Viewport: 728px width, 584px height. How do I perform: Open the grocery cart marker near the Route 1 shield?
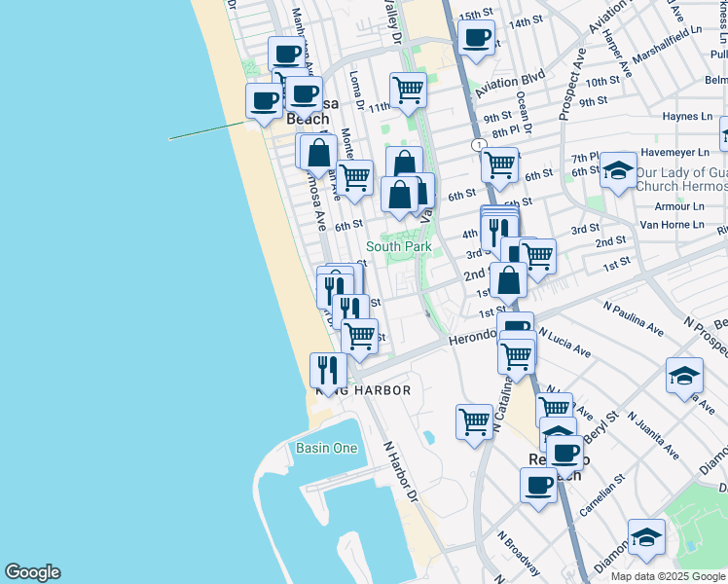coord(499,167)
